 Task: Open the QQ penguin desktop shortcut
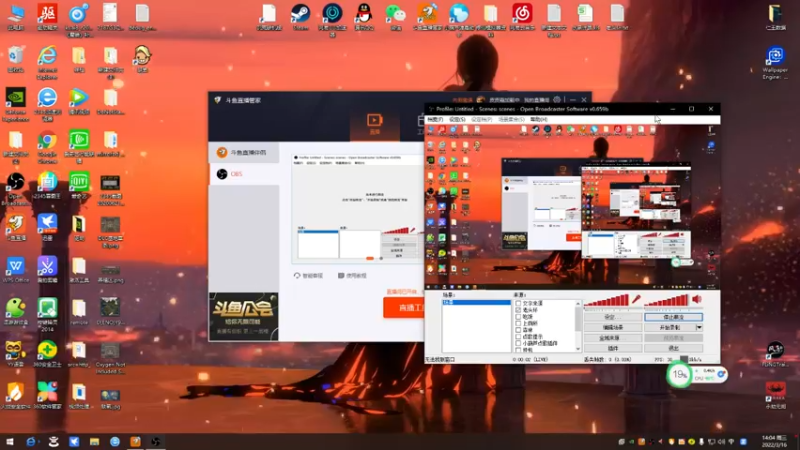(x=364, y=14)
